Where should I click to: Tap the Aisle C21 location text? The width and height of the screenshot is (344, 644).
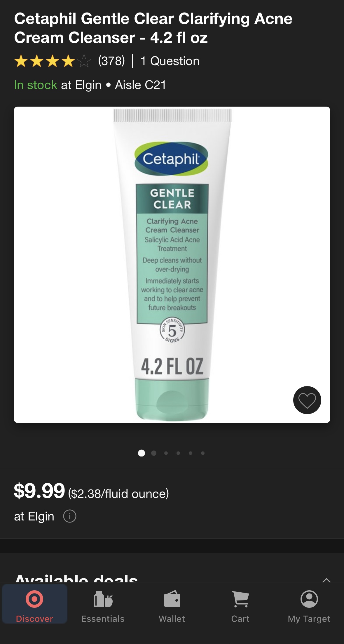coord(141,85)
